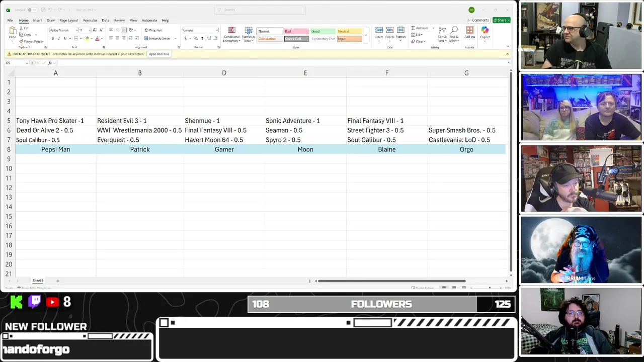Apply italic formatting
The image size is (644, 362).
(x=58, y=38)
